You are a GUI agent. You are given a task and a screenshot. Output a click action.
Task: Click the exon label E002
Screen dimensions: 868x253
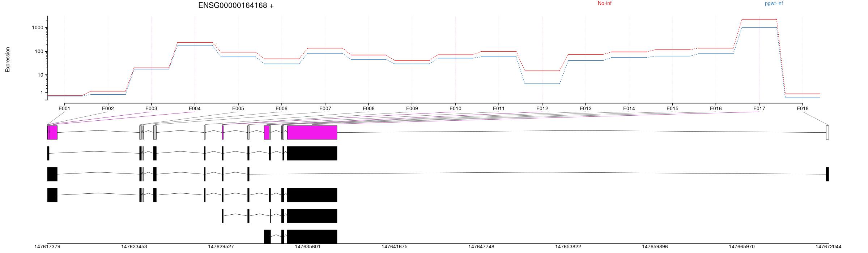(108, 108)
